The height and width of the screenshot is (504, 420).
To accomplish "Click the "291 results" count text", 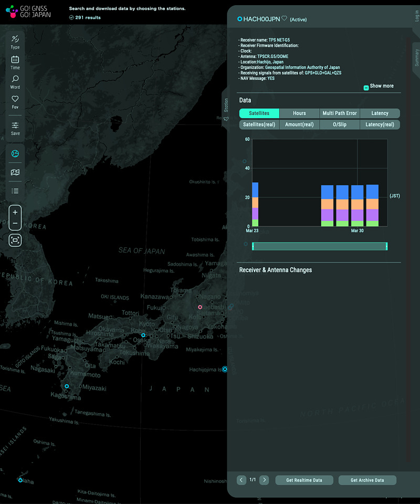I will [x=88, y=17].
